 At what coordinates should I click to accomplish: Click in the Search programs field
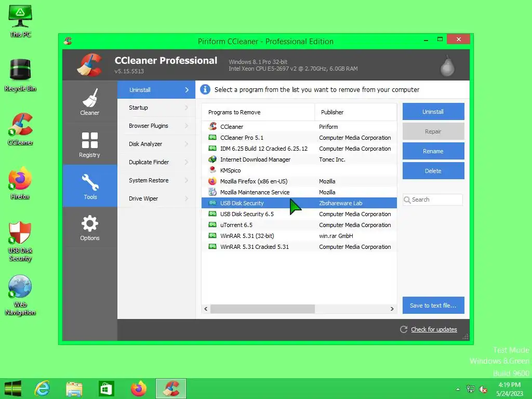[x=433, y=200]
